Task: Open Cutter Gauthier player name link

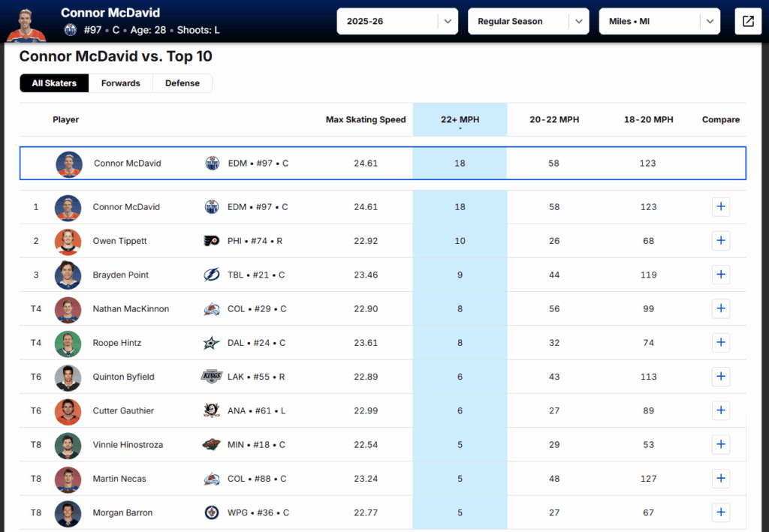Action: coord(124,410)
